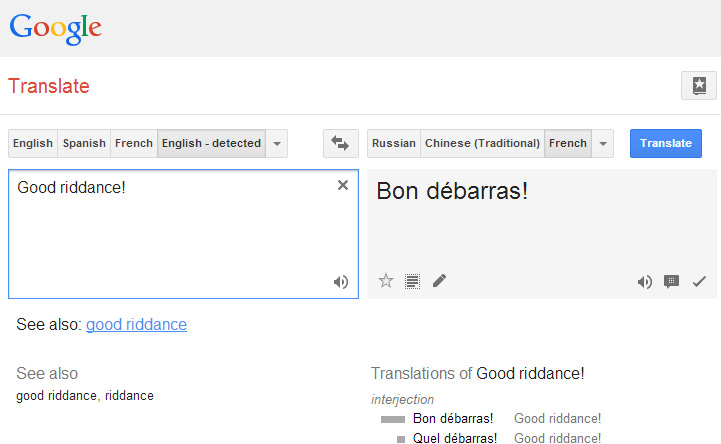
Task: Select Chinese (Traditional) as target language
Action: point(482,143)
